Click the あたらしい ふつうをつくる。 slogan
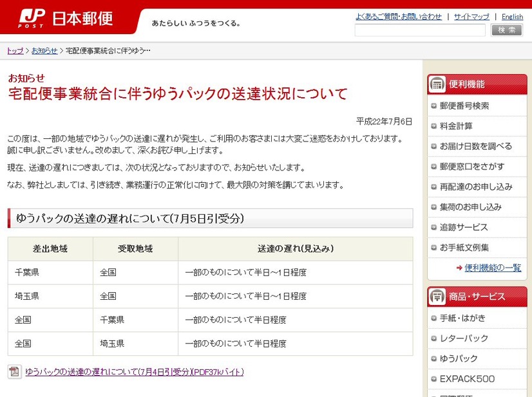532x397 pixels. pos(196,23)
